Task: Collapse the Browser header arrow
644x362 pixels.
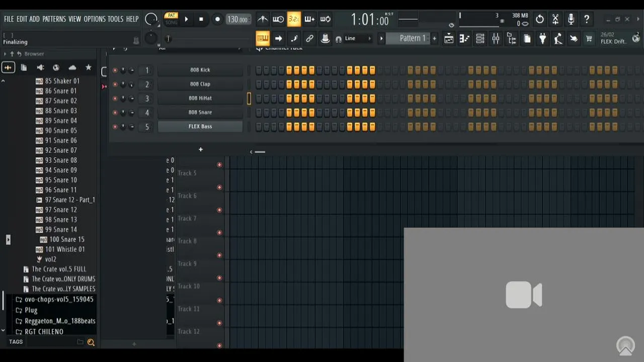Action: pyautogui.click(x=5, y=54)
